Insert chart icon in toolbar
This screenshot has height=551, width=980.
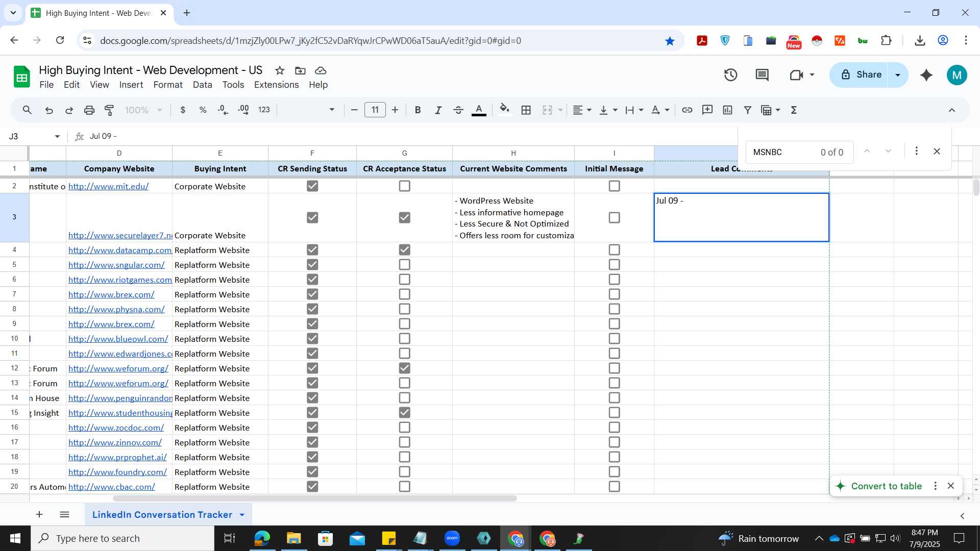728,110
